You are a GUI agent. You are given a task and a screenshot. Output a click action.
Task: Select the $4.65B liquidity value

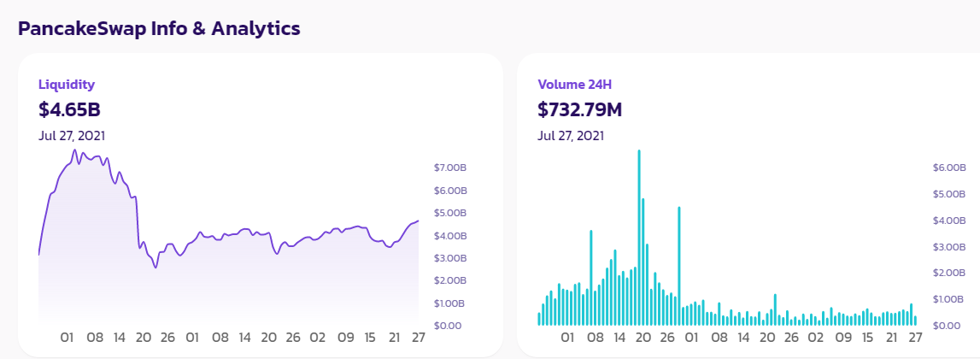69,109
